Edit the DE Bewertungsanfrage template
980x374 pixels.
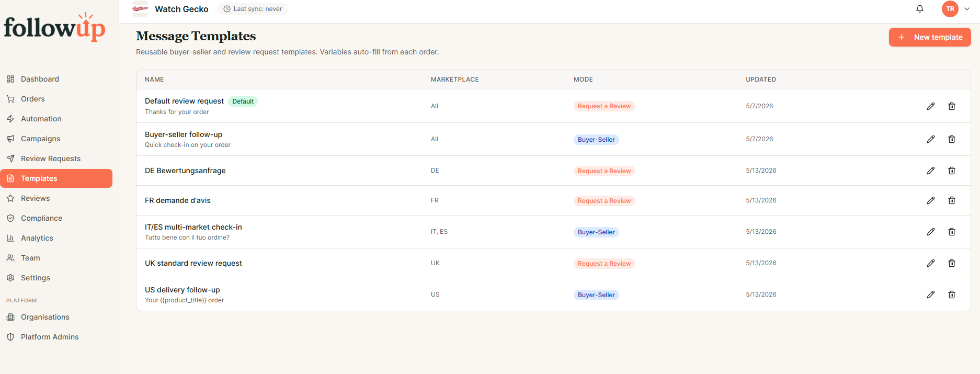[x=931, y=171]
